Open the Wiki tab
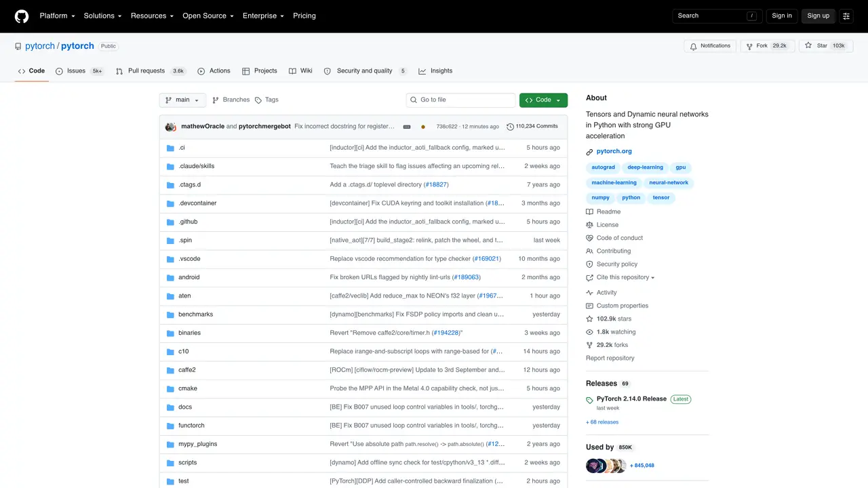The height and width of the screenshot is (488, 868). coord(300,71)
